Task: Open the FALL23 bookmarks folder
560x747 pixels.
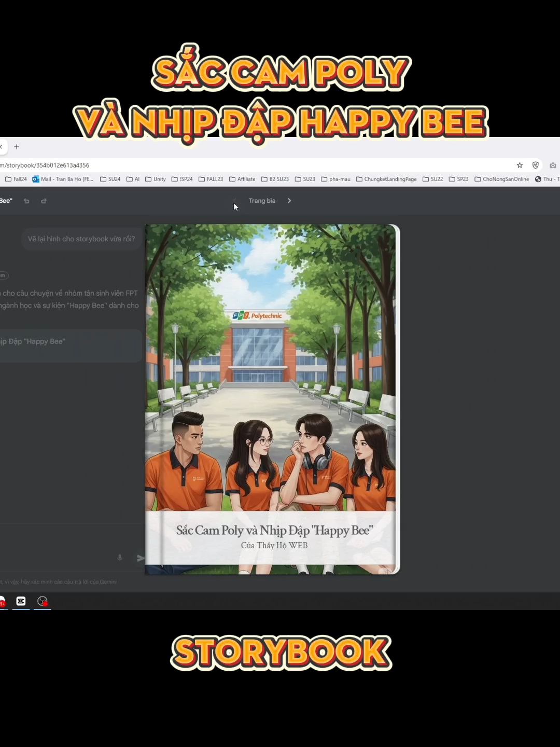Action: click(211, 179)
